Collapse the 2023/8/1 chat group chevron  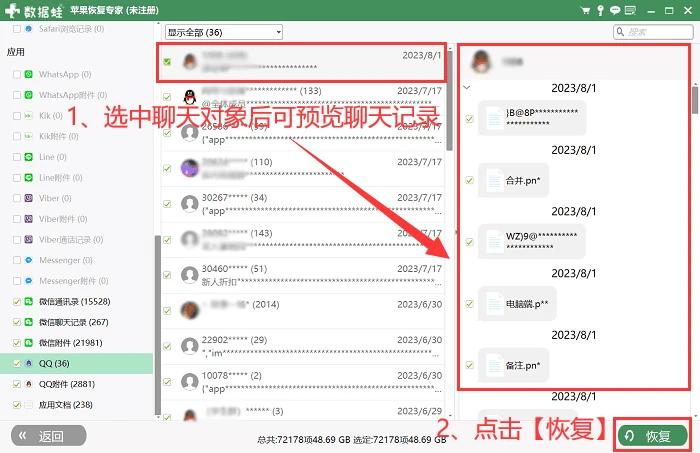[x=467, y=87]
